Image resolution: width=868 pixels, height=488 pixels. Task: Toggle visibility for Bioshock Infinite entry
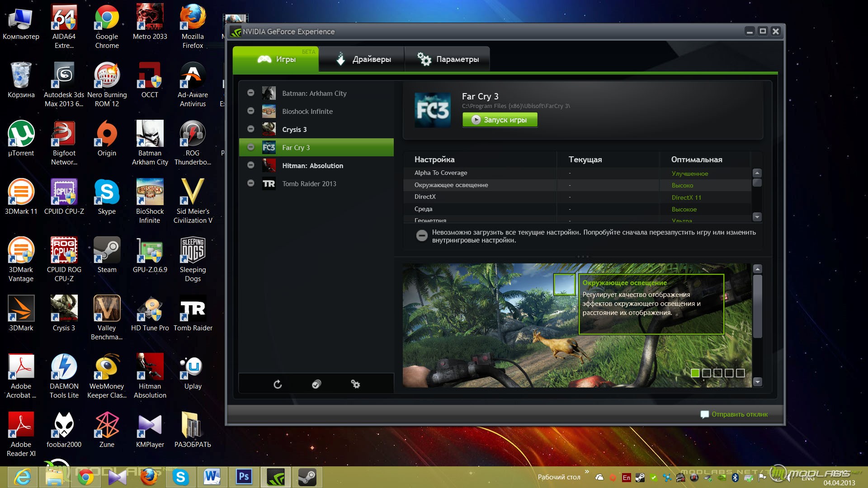[250, 111]
